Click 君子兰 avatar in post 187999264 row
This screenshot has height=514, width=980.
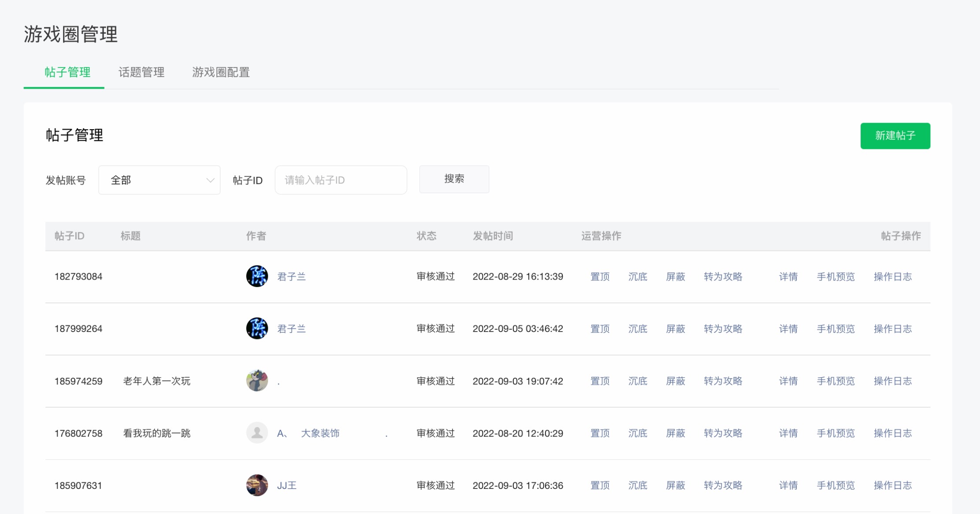pyautogui.click(x=257, y=328)
